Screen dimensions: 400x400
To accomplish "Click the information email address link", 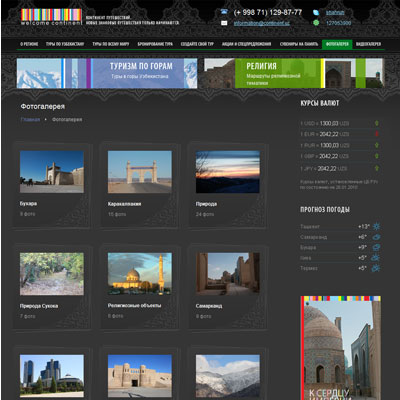I will pos(262,23).
